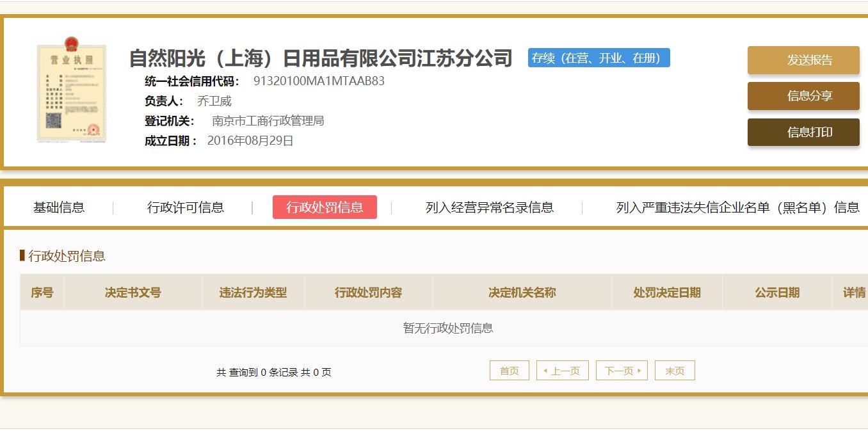Image resolution: width=868 pixels, height=443 pixels.
Task: Click the 上一页 previous page button
Action: pyautogui.click(x=562, y=370)
